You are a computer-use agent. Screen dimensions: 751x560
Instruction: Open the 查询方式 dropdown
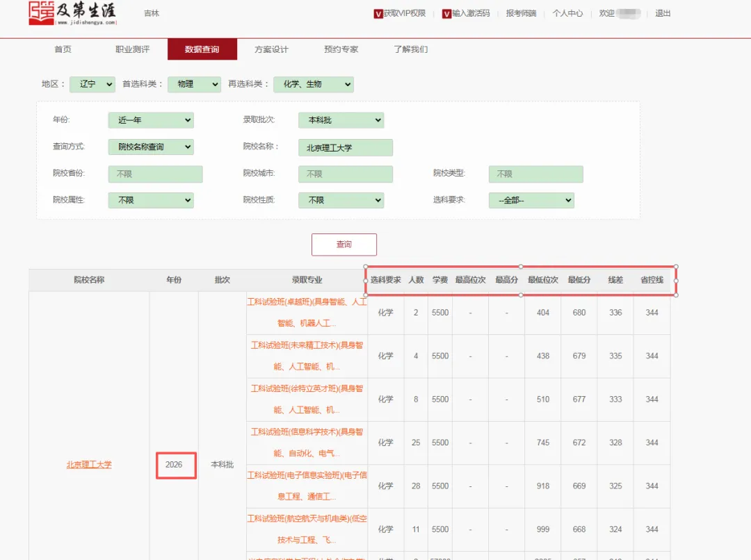point(151,147)
